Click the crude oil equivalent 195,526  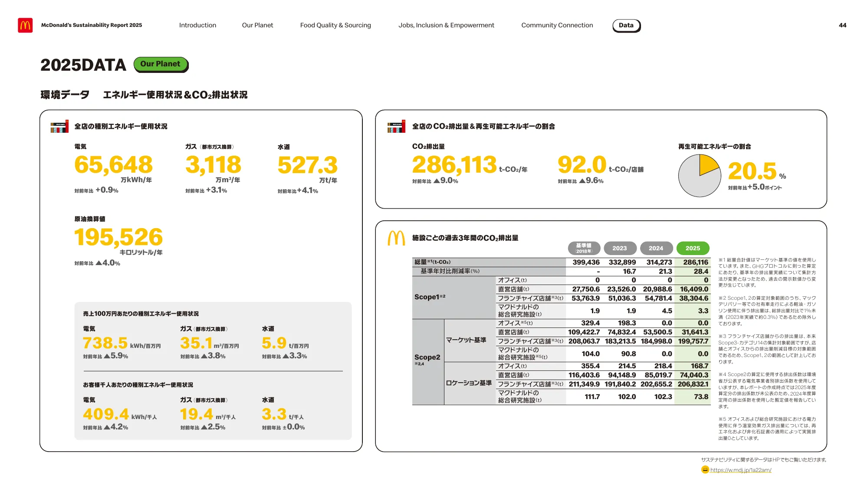pos(118,237)
